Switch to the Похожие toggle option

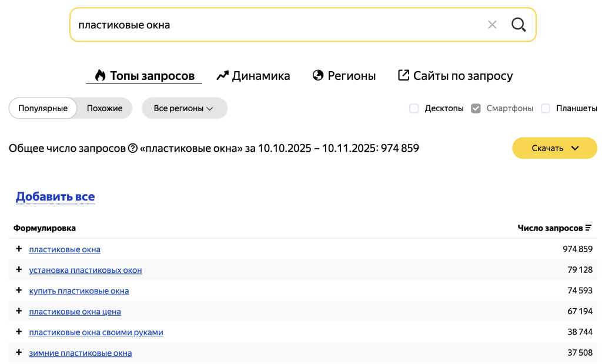click(105, 108)
